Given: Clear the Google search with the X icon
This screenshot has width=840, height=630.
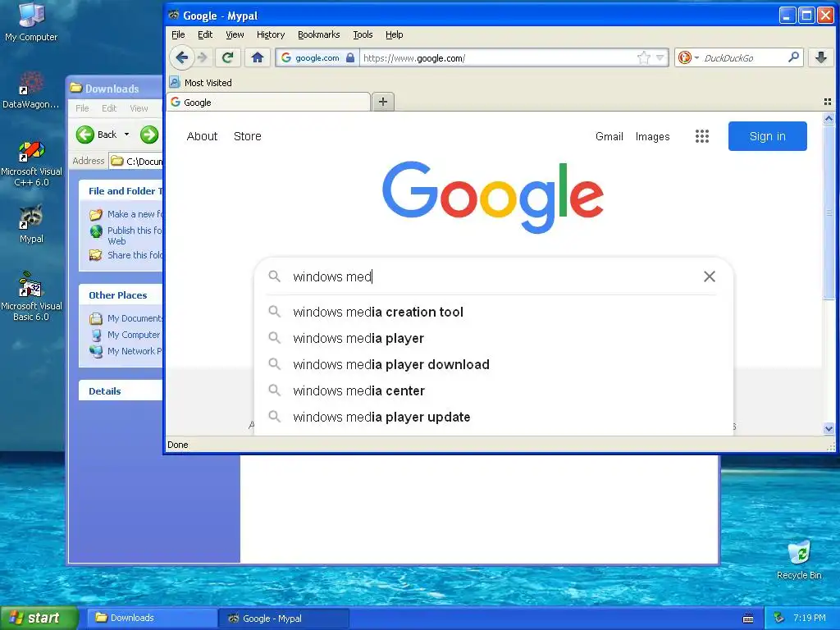Looking at the screenshot, I should [710, 276].
